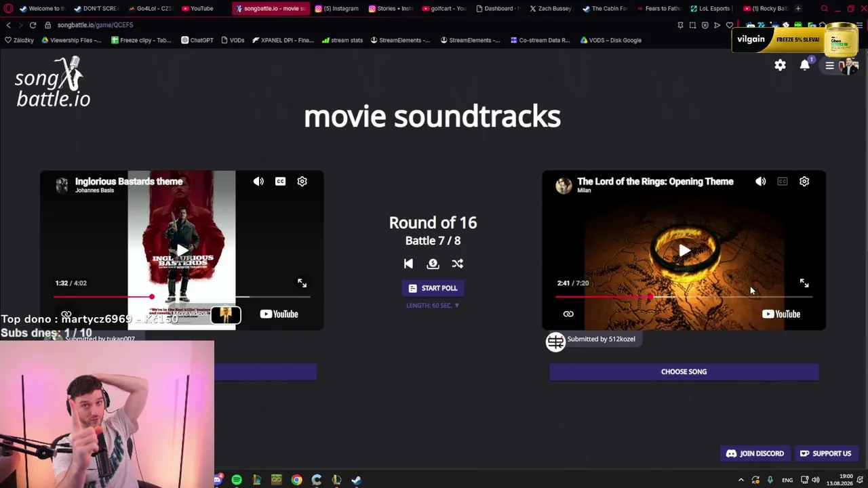Viewport: 868px width, 488px height.
Task: Toggle captions on Lord of the Rings video
Action: point(783,182)
